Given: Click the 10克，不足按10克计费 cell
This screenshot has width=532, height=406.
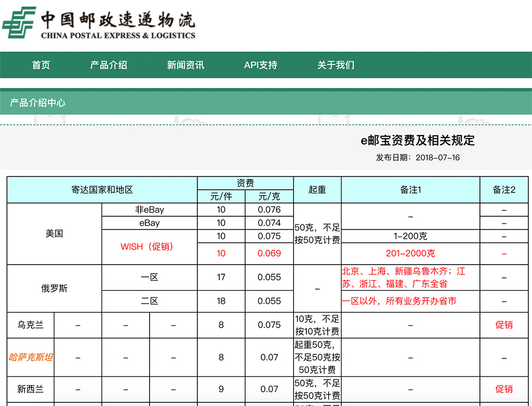Looking at the screenshot, I should click(x=317, y=325).
